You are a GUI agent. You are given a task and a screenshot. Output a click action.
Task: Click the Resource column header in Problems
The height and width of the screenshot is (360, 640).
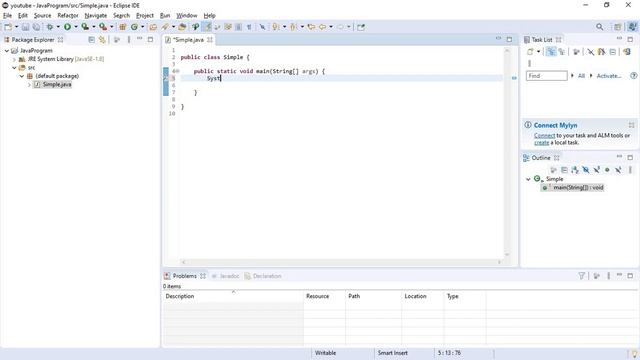(x=324, y=296)
